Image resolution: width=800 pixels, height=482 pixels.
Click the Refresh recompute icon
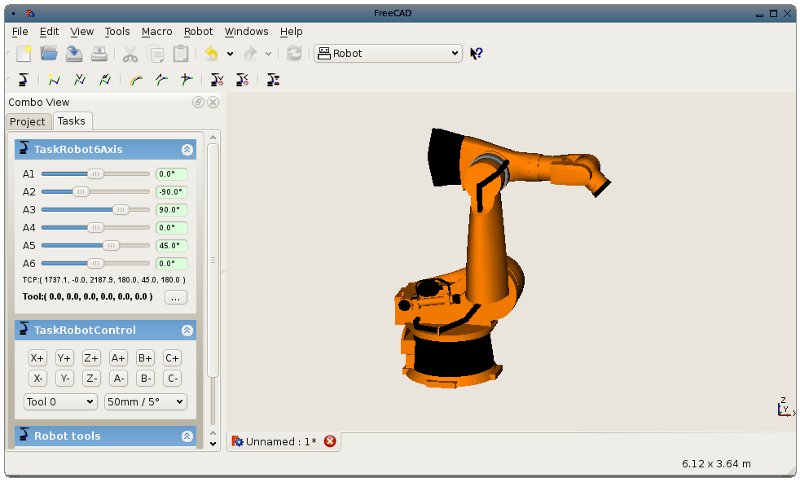click(x=294, y=53)
